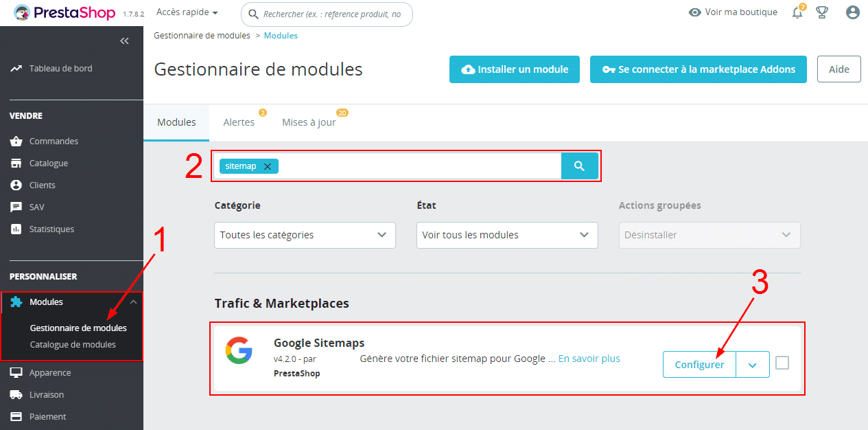The width and height of the screenshot is (868, 430).
Task: Tick the Google Sitemaps module checkbox
Action: tap(782, 363)
